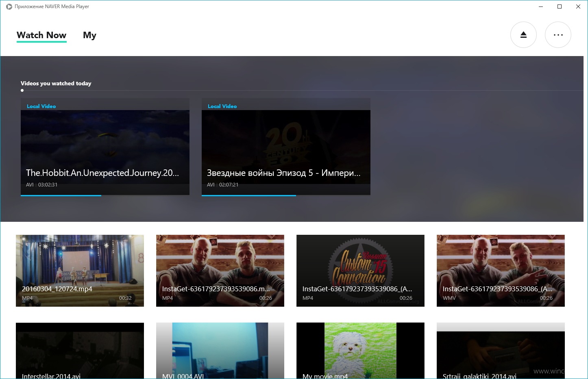Viewport: 588px width, 379px height.
Task: Play the 20160304_120724.mp4 thumbnail
Action: point(80,271)
